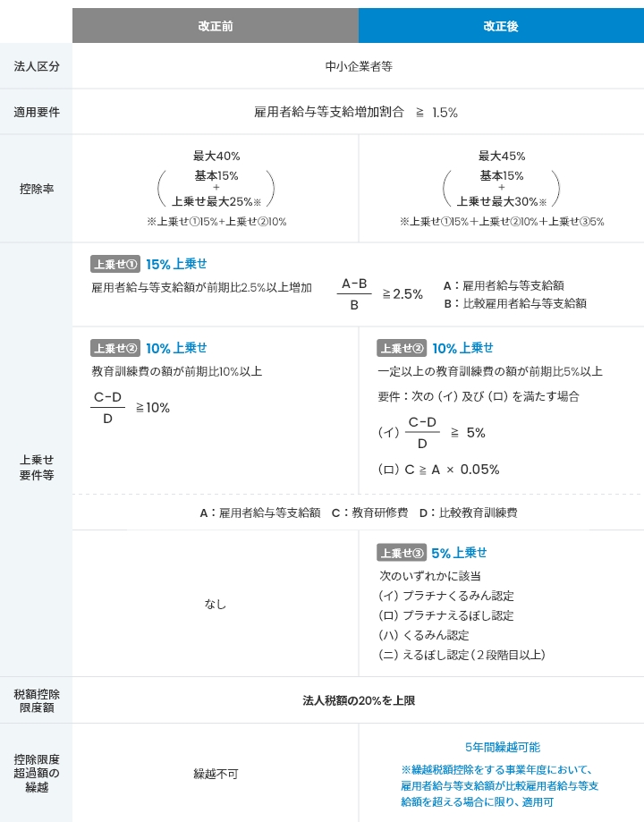The image size is (644, 822).
Task: Select the 法人区分 row label
Action: click(36, 66)
